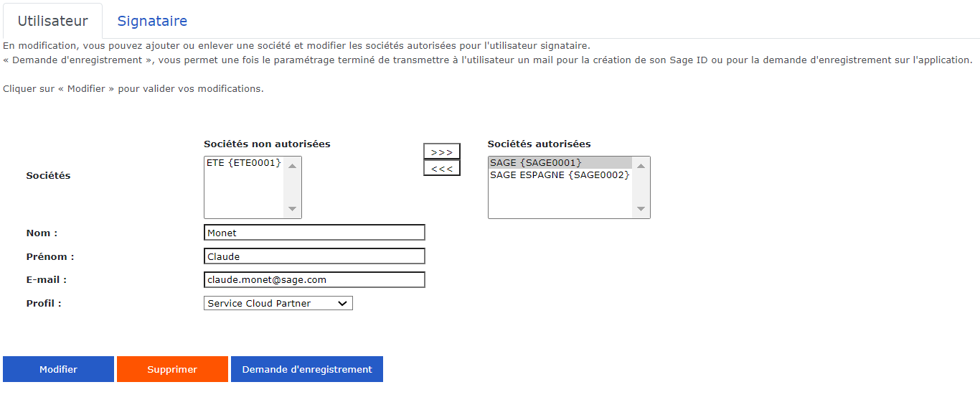Viewport: 980px width, 405px height.
Task: Click empty area of Sociétés autorisées listbox
Action: [559, 200]
